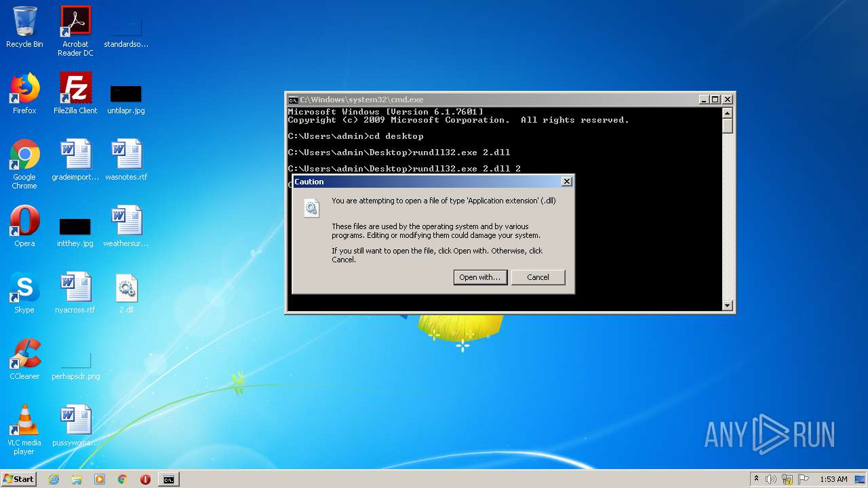Open Opera from the taskbar

point(145,479)
